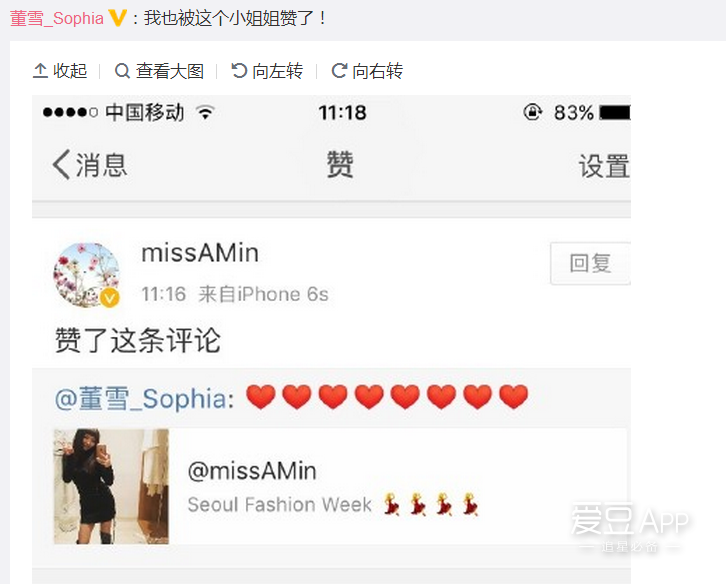The image size is (726, 584).
Task: Click the missAMin username
Action: [200, 253]
